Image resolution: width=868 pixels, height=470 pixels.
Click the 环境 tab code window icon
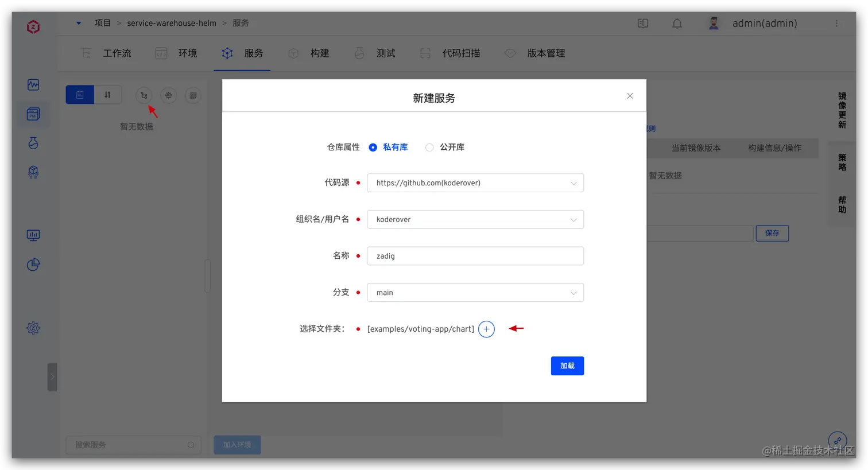(x=161, y=53)
